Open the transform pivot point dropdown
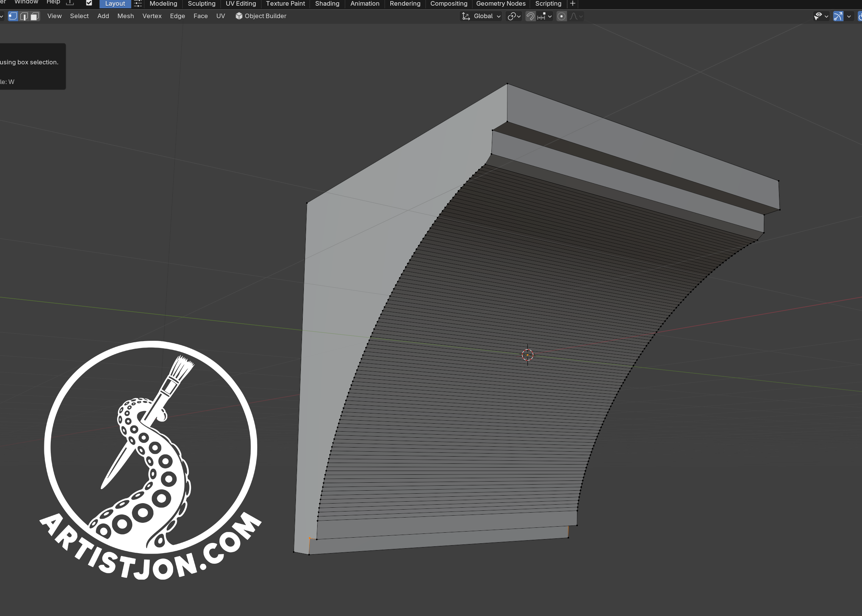Screen dimensions: 862x616 (x=514, y=16)
